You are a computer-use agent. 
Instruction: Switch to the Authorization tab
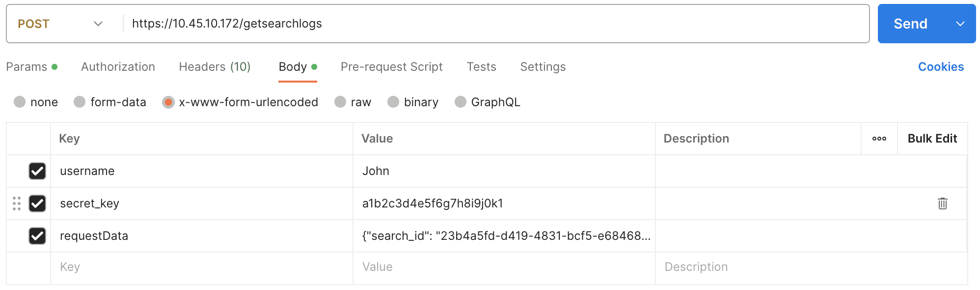(x=118, y=67)
